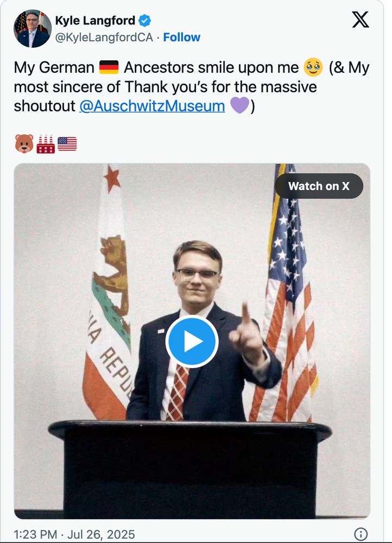The width and height of the screenshot is (392, 543).
Task: Open the tweet info icon
Action: 361,533
